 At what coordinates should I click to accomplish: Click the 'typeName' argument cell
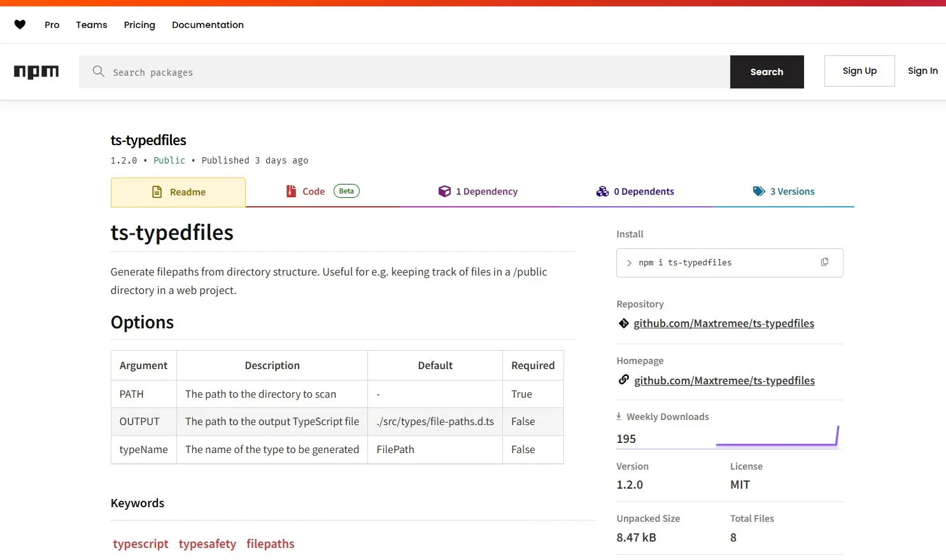pos(144,449)
